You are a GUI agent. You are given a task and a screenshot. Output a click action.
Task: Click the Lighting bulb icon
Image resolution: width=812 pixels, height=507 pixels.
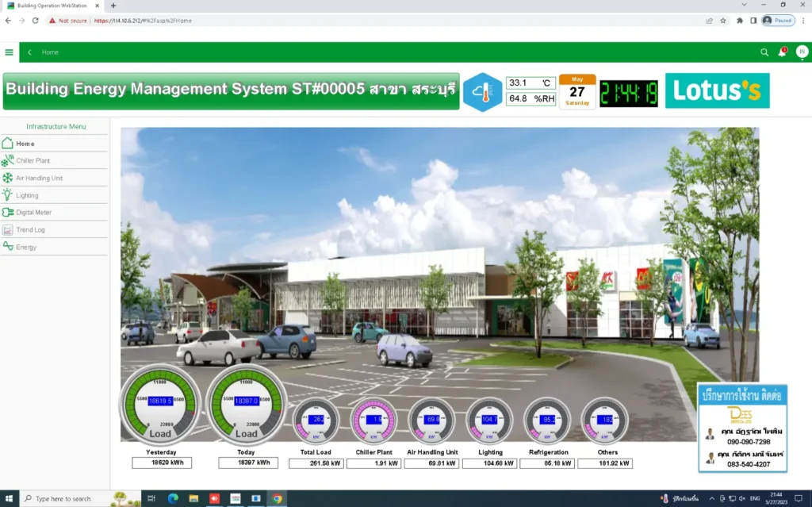[7, 195]
